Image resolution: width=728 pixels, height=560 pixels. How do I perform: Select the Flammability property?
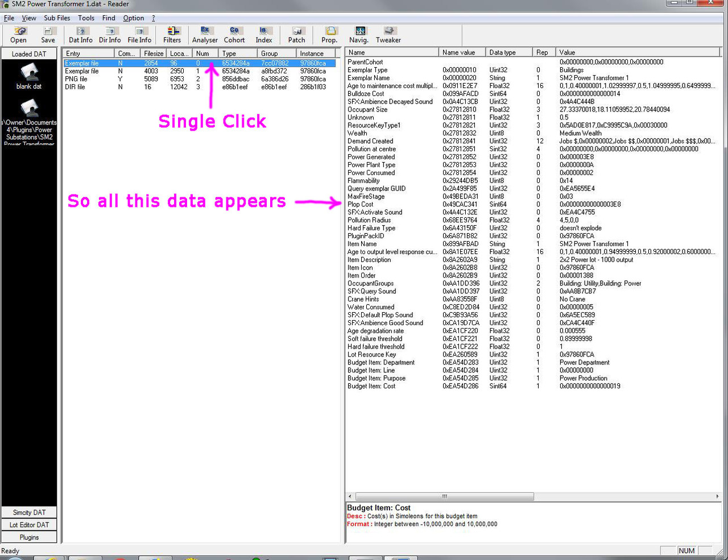[533, 181]
